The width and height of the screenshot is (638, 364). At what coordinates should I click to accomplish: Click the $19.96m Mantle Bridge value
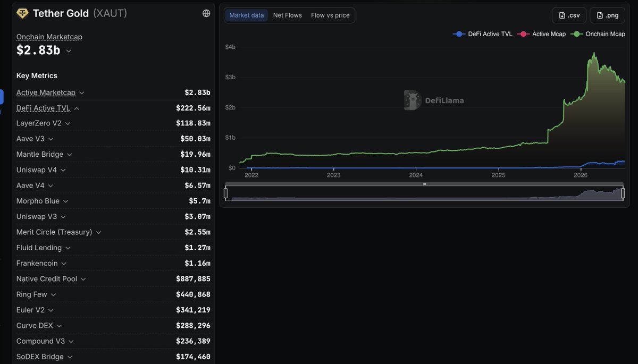click(x=195, y=155)
